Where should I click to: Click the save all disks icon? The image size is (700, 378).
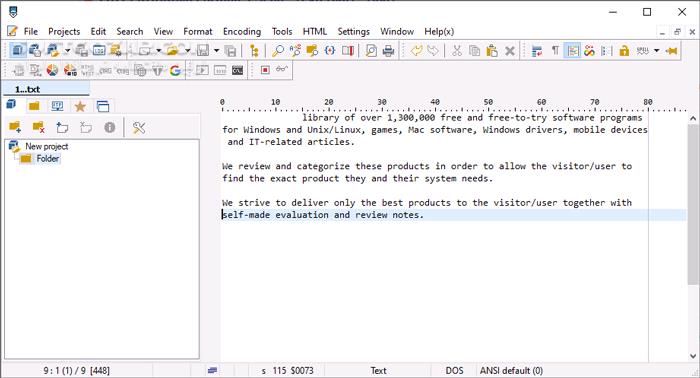click(230, 50)
